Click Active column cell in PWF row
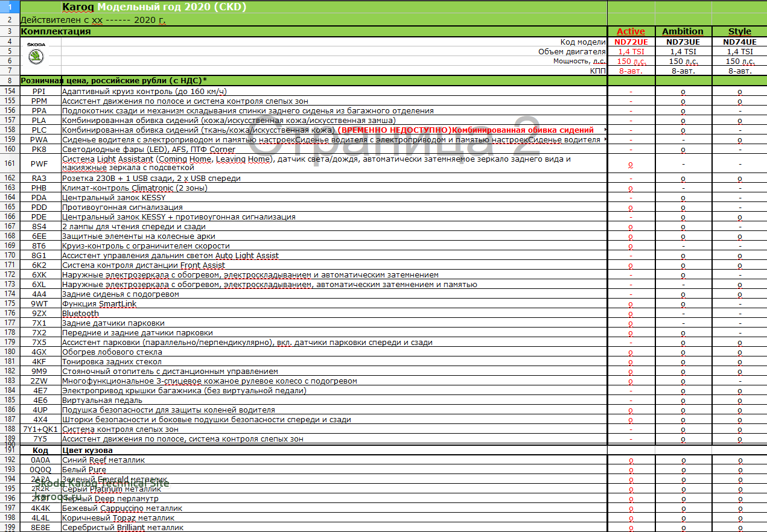The width and height of the screenshot is (767, 532). [631, 163]
